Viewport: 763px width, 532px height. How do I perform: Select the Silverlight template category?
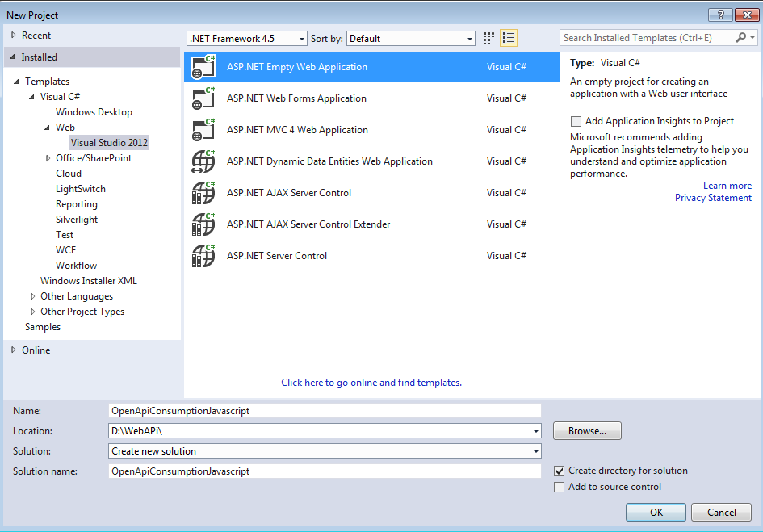click(78, 220)
